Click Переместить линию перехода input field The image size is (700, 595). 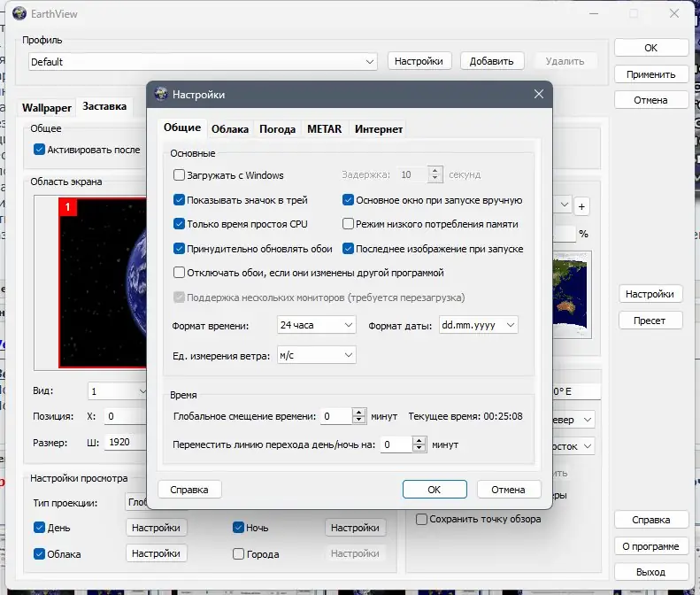coord(396,444)
